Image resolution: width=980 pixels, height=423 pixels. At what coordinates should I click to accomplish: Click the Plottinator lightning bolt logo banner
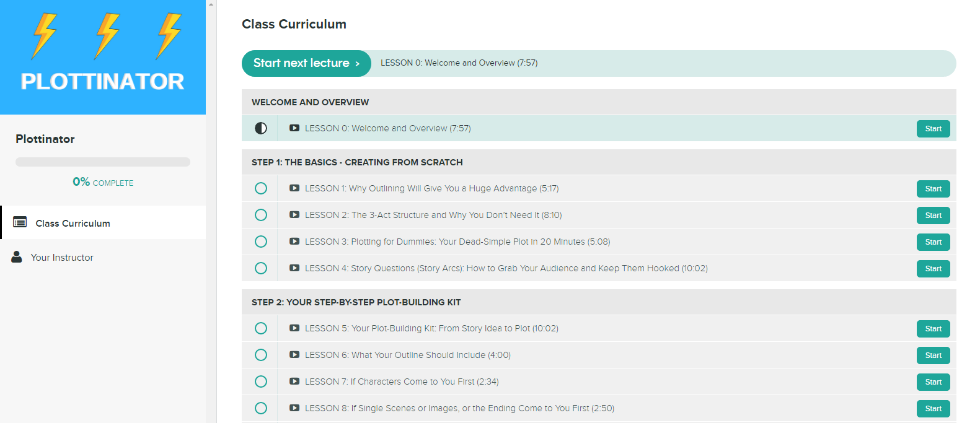[103, 57]
